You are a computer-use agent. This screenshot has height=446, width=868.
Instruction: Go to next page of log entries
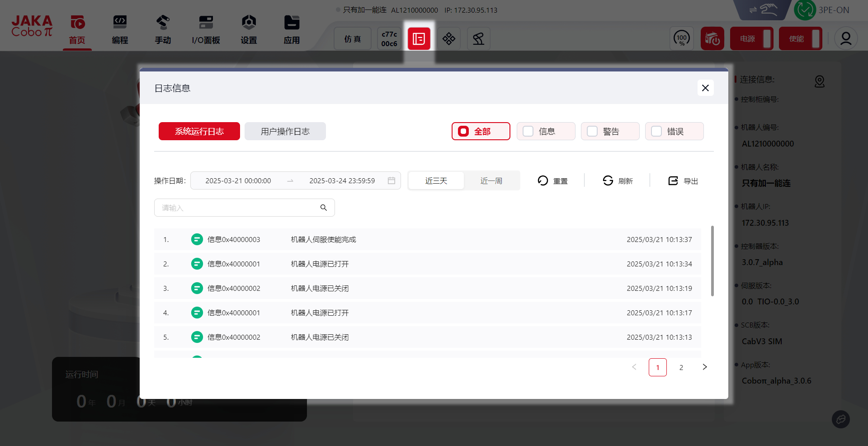[704, 367]
